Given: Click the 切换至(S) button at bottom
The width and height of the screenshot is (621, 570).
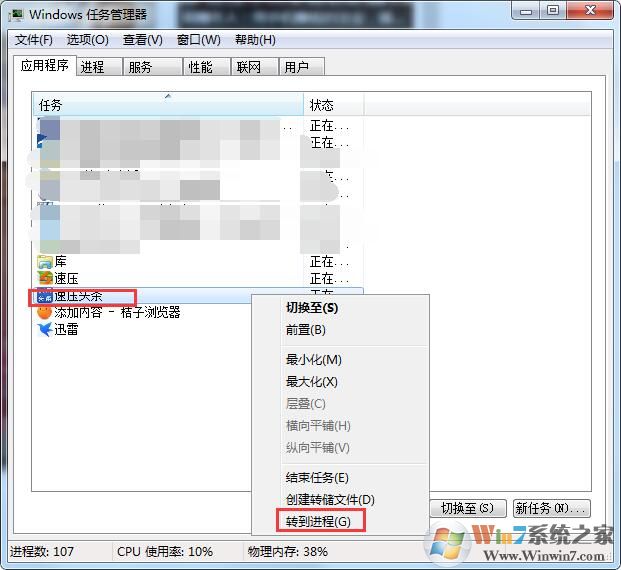Looking at the screenshot, I should coord(468,508).
